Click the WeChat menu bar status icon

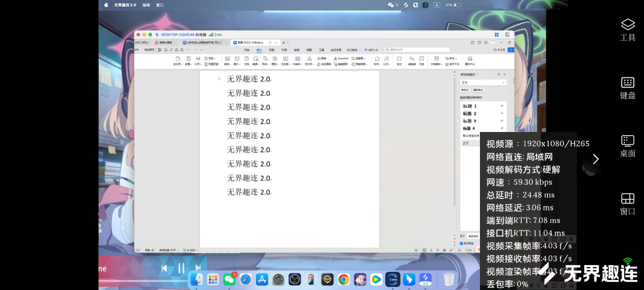click(391, 5)
